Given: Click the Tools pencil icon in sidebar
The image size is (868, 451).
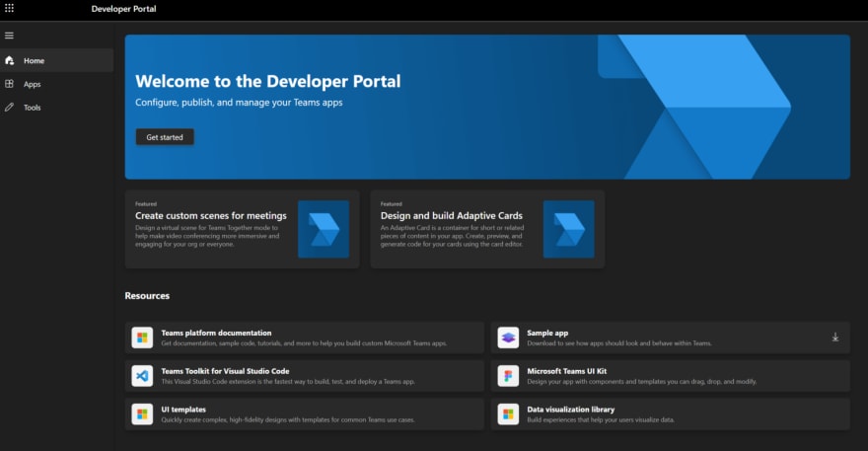Looking at the screenshot, I should coord(10,107).
